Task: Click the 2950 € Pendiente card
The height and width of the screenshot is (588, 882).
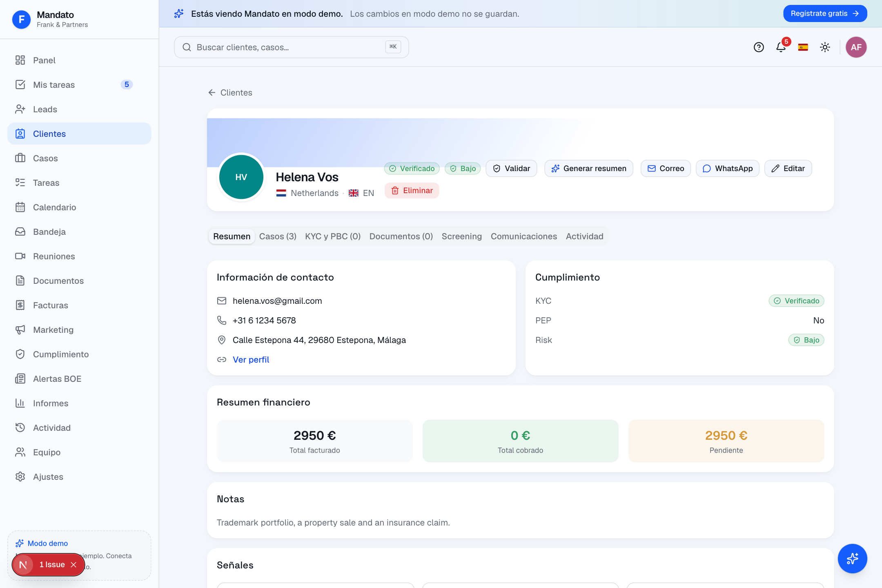Action: coord(726,441)
